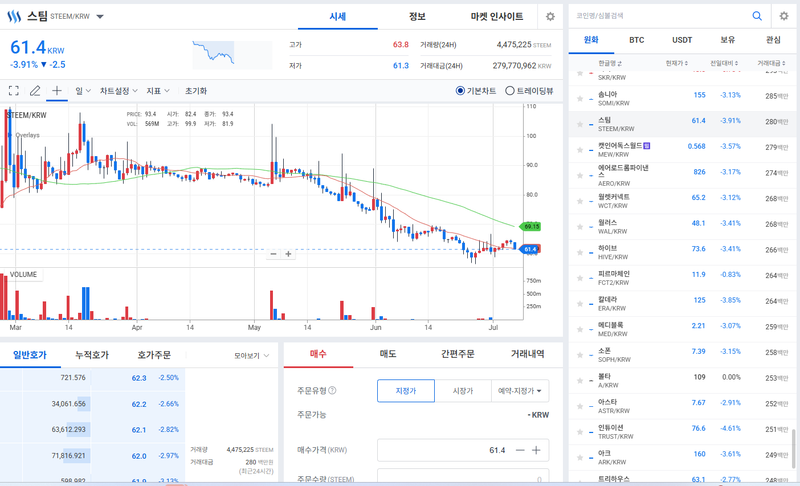
Task: Open 마켓 인사이트 tab
Action: [496, 16]
